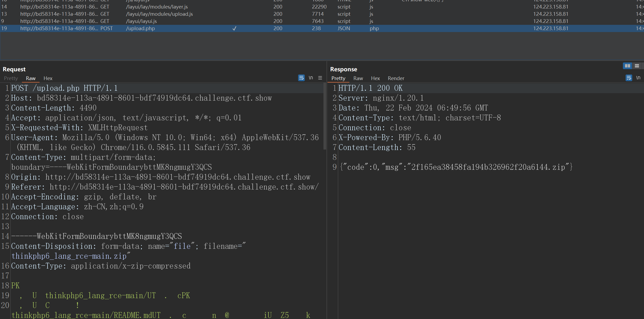Click the 22290 length cell
The image size is (644, 319).
(319, 7)
